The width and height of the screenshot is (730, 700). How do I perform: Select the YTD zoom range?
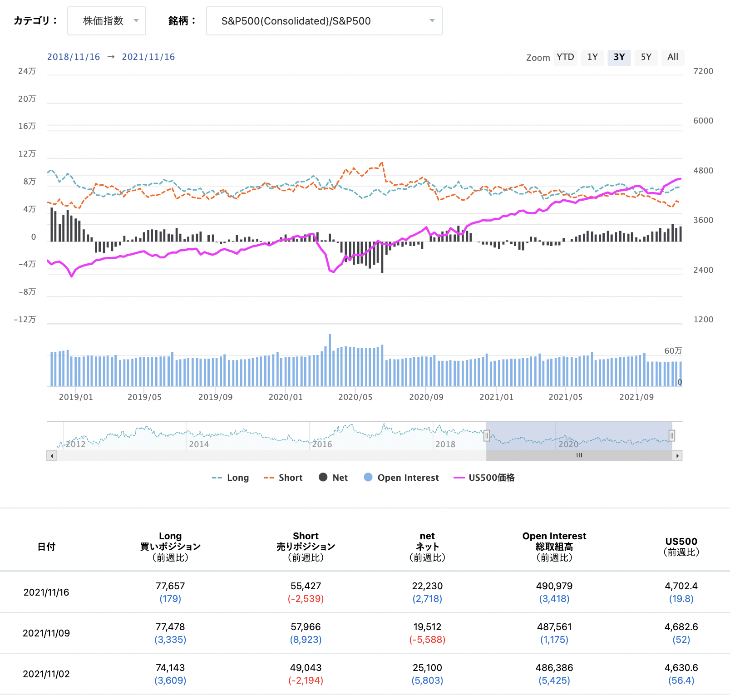pyautogui.click(x=565, y=57)
